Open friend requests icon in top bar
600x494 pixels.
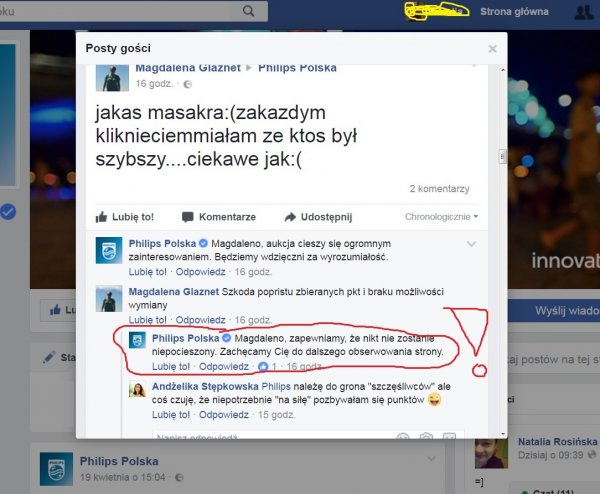tap(584, 12)
